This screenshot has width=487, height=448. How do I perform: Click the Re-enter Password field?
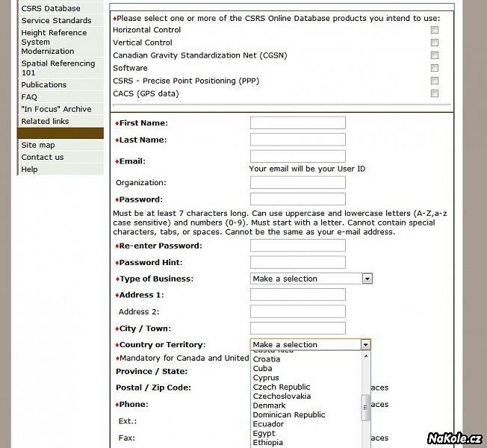(298, 246)
